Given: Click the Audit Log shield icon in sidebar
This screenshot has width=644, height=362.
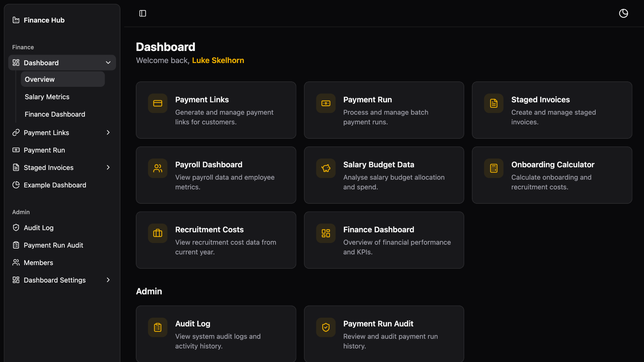Looking at the screenshot, I should pos(16,228).
